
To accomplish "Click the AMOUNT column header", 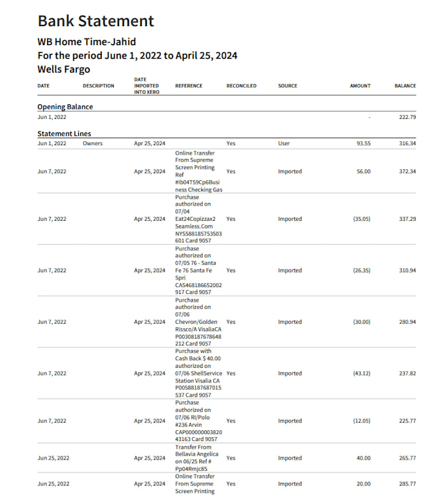I will click(x=360, y=86).
